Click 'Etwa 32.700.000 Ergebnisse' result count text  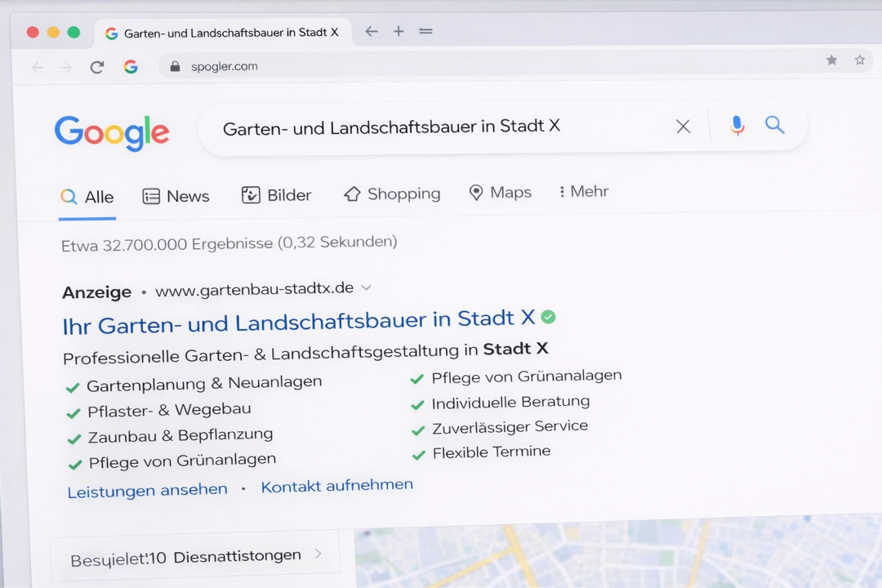point(229,243)
